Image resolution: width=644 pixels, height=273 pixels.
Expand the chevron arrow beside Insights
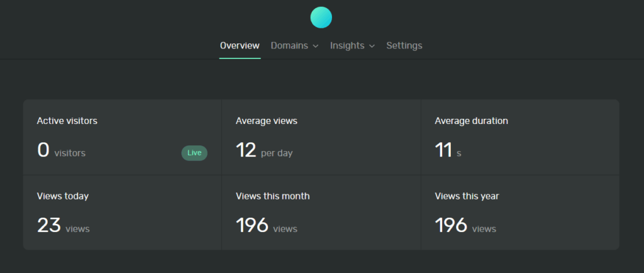pyautogui.click(x=372, y=46)
